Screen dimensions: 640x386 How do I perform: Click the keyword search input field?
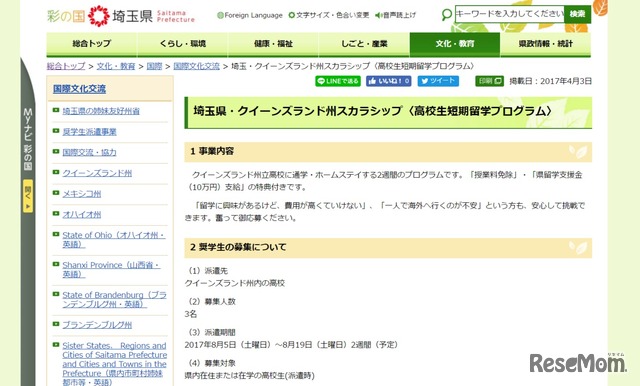pos(509,14)
